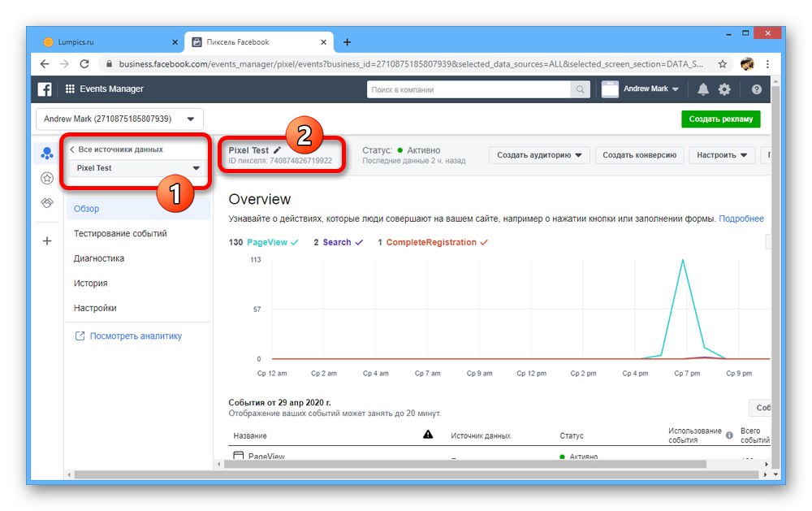
Task: Click the Создать рекламу button
Action: (721, 119)
